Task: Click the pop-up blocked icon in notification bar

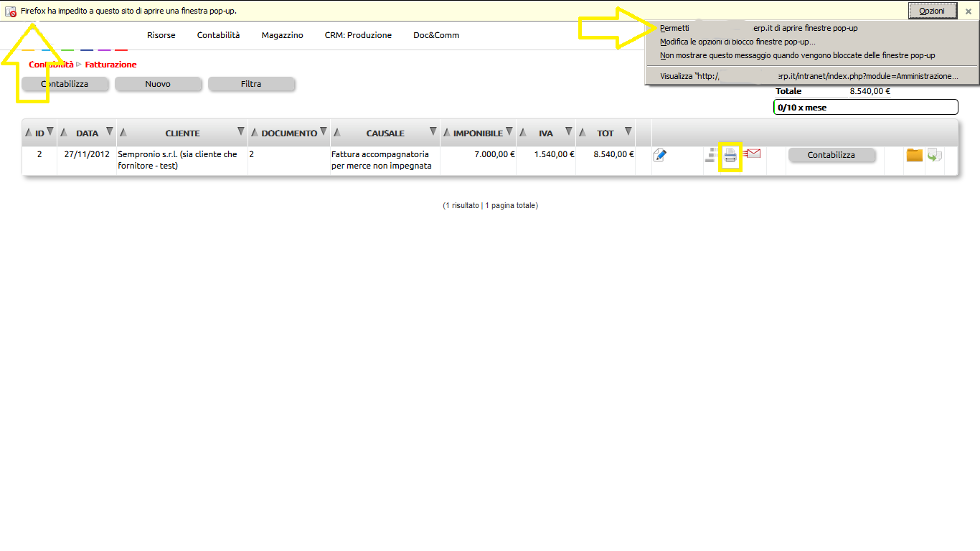Action: point(11,11)
